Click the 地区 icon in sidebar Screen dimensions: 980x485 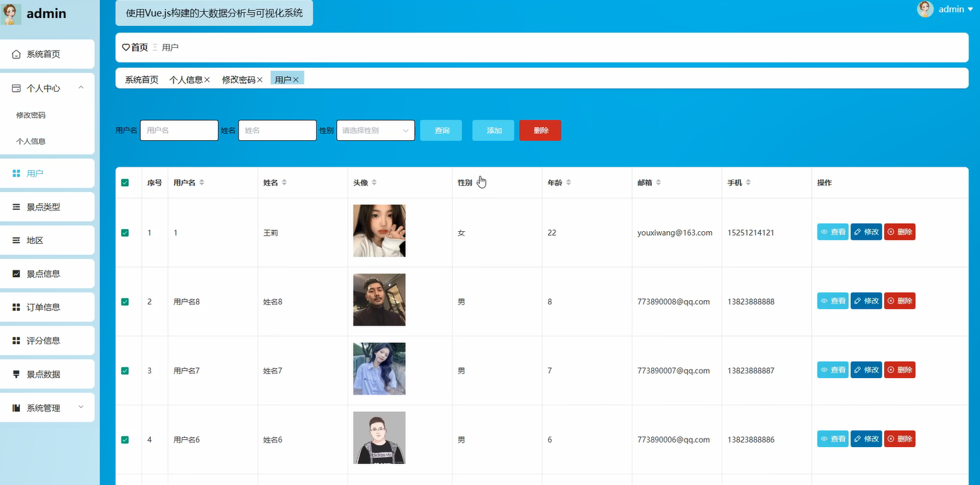[16, 241]
